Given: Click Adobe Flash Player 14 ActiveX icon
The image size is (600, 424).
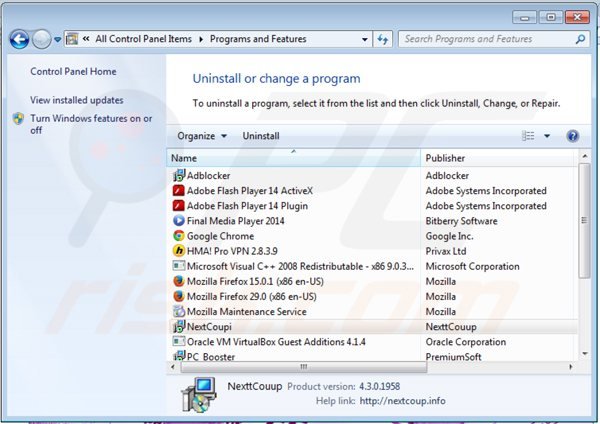Looking at the screenshot, I should pos(179,191).
